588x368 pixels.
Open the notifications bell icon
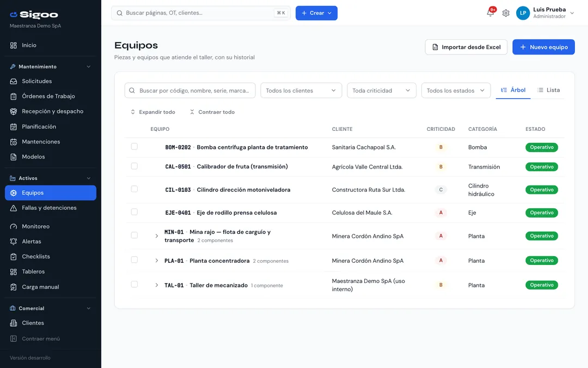(490, 13)
